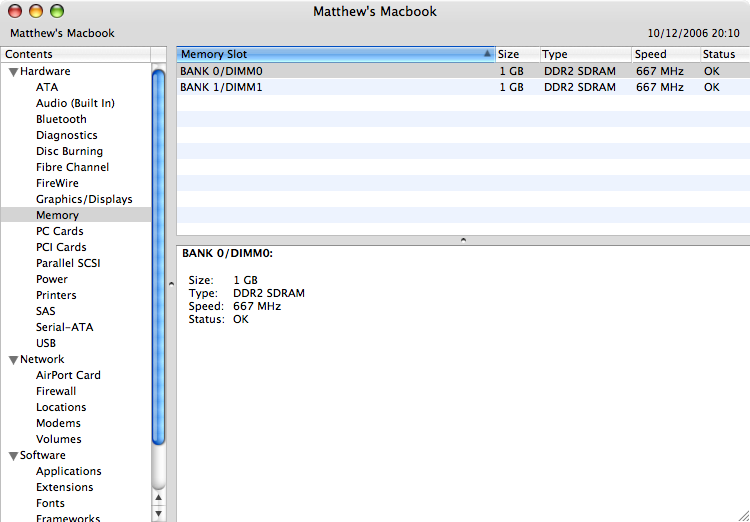Collapse the Network section triangle
Viewport: 750px width, 522px height.
pos(13,360)
